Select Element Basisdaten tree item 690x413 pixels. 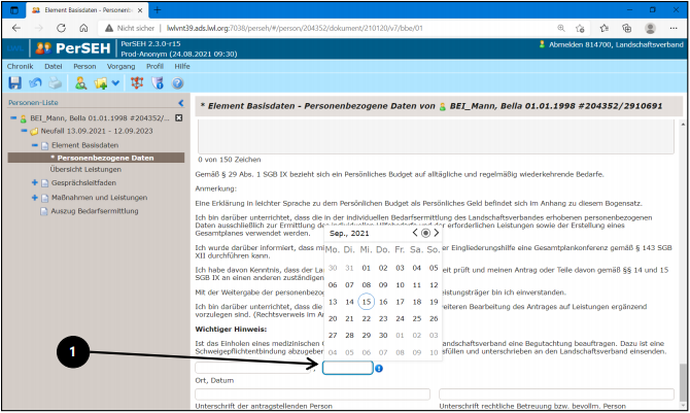pos(84,145)
